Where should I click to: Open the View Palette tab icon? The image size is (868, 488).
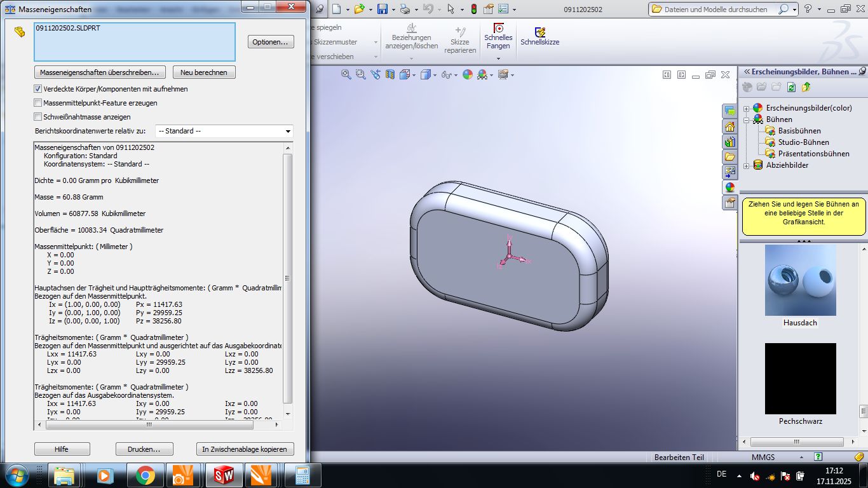pos(730,172)
